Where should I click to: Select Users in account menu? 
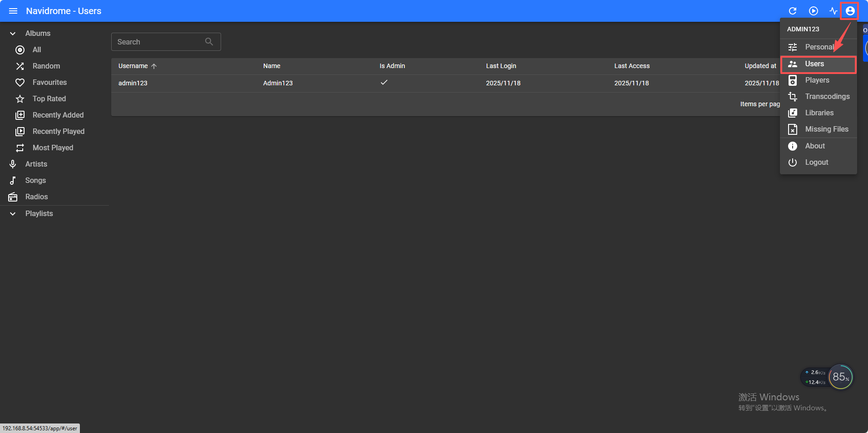tap(819, 64)
